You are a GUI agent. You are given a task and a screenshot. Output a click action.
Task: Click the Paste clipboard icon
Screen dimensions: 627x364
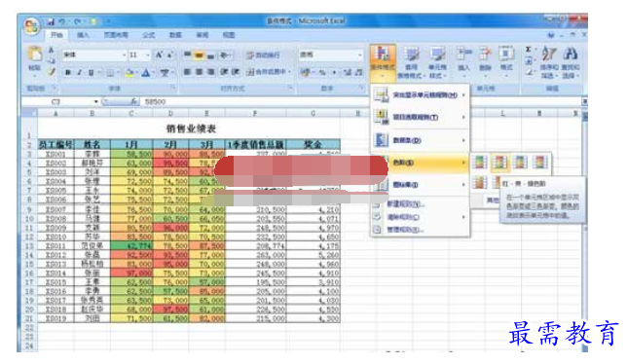pos(34,54)
